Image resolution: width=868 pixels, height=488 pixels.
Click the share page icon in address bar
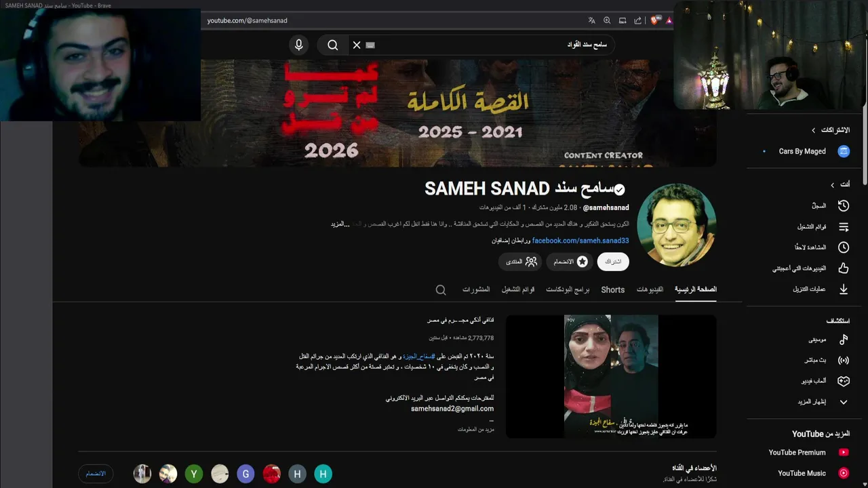pos(637,20)
